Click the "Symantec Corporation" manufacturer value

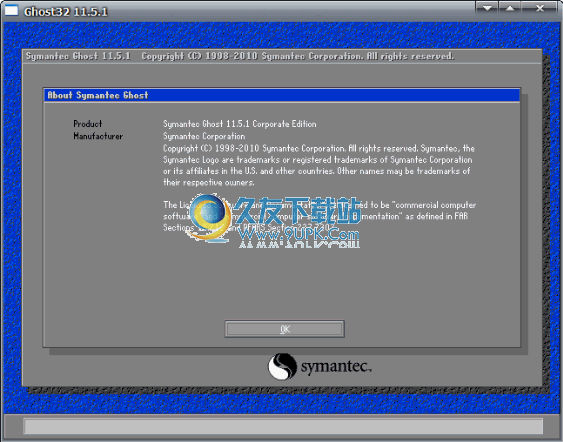coord(204,136)
